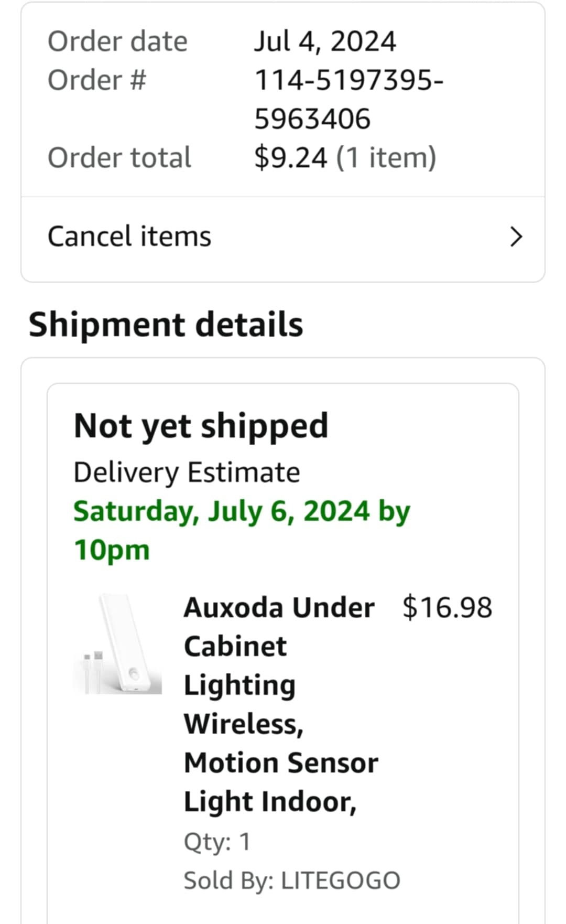566x924 pixels.
Task: Tap the $16.98 item price
Action: pos(447,608)
